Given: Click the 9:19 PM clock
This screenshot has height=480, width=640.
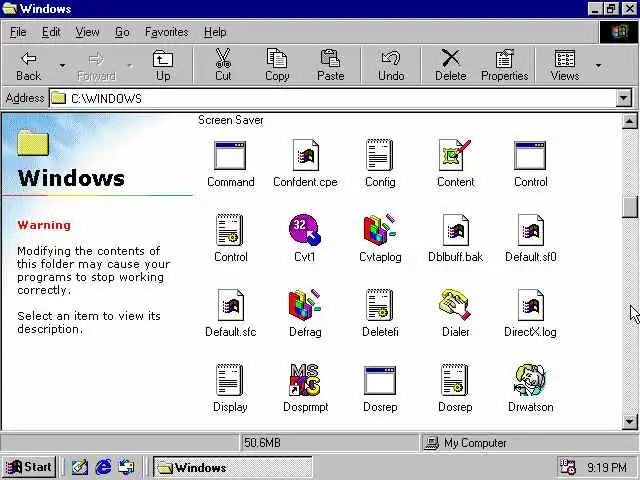Looking at the screenshot, I should (x=607, y=467).
